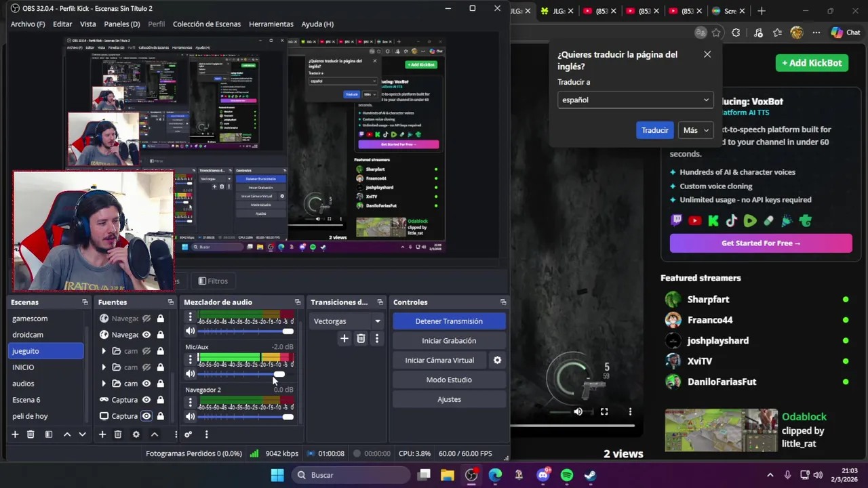This screenshot has height=488, width=868.
Task: Mute the Mic/Aux speaker icon
Action: click(191, 374)
